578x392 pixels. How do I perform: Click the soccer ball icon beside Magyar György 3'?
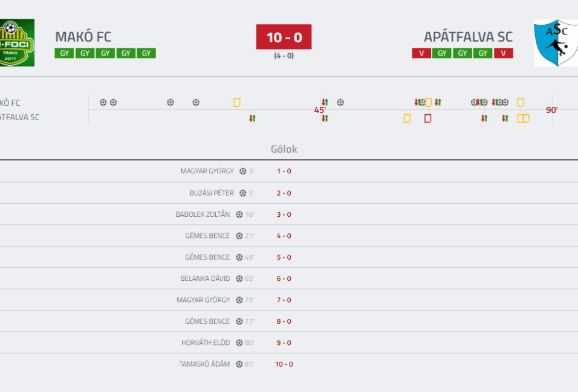point(242,171)
